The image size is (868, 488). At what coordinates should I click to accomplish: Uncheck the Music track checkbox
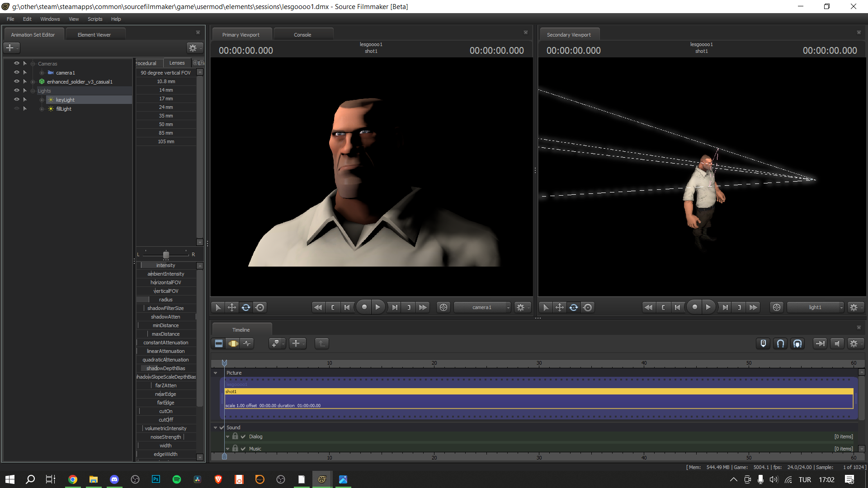243,449
